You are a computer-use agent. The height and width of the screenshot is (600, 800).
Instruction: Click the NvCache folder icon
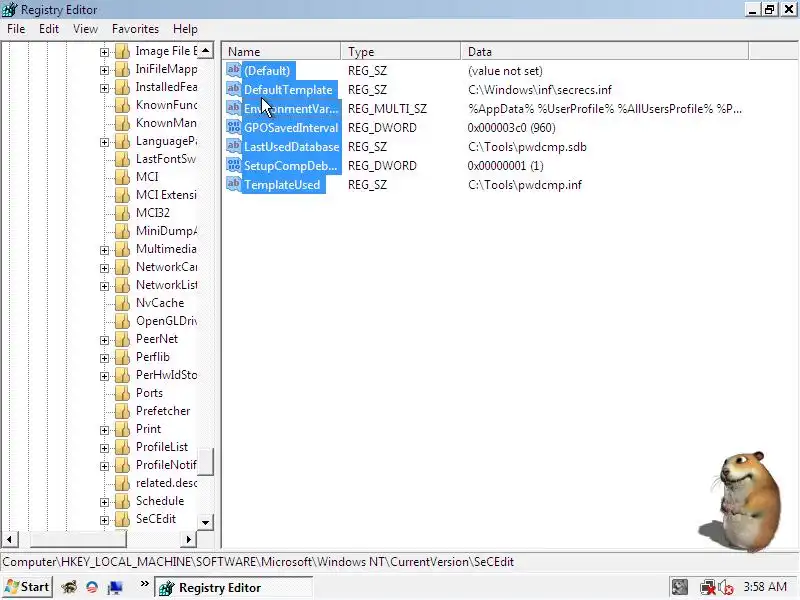(x=122, y=303)
